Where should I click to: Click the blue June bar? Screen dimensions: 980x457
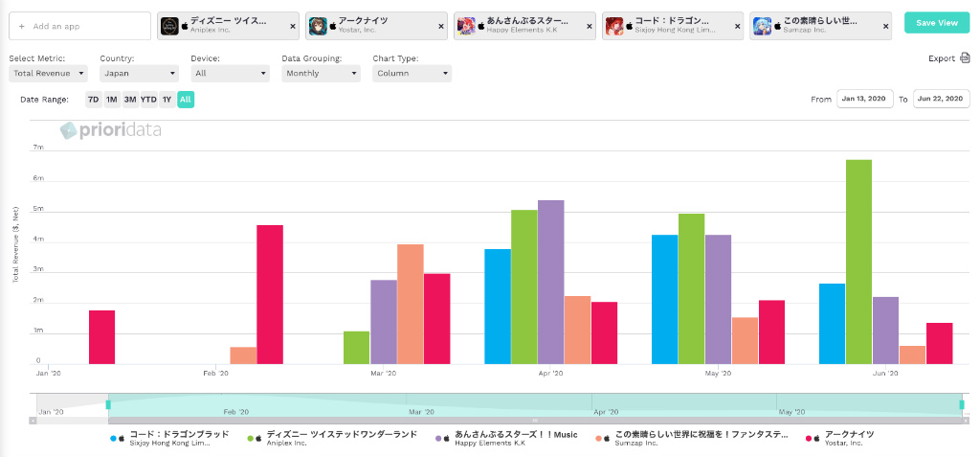pyautogui.click(x=832, y=324)
